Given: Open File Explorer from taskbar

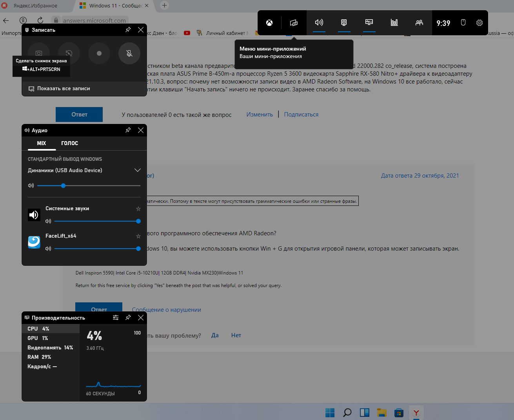Looking at the screenshot, I should coord(381,413).
